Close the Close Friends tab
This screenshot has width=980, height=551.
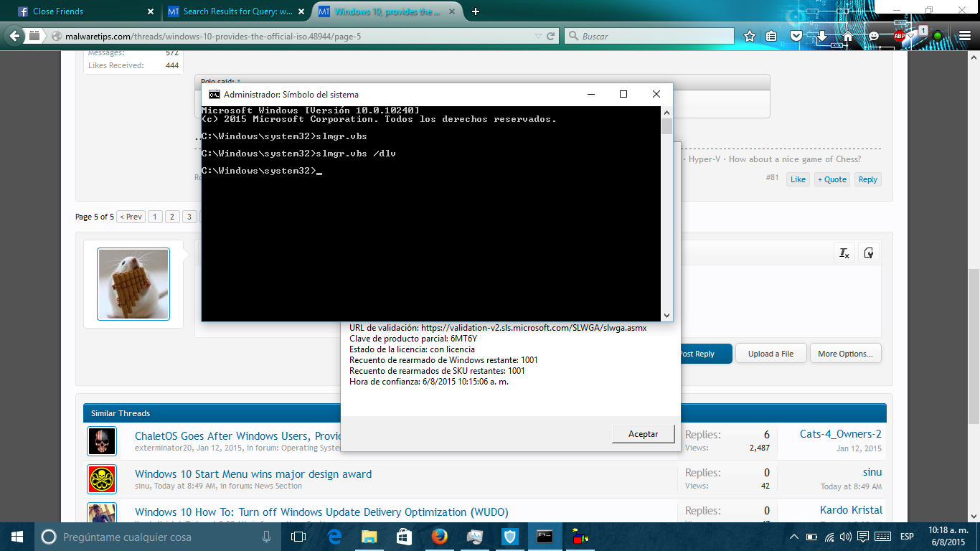pos(150,11)
